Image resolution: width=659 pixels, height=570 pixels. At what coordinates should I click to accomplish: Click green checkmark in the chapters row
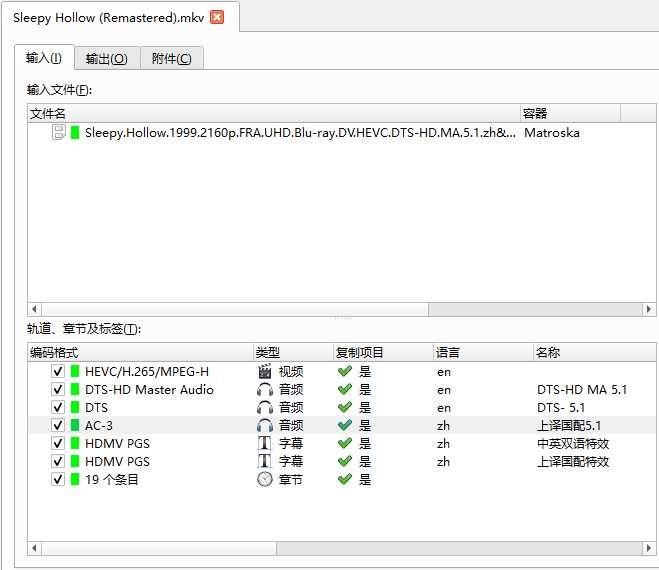(x=345, y=479)
